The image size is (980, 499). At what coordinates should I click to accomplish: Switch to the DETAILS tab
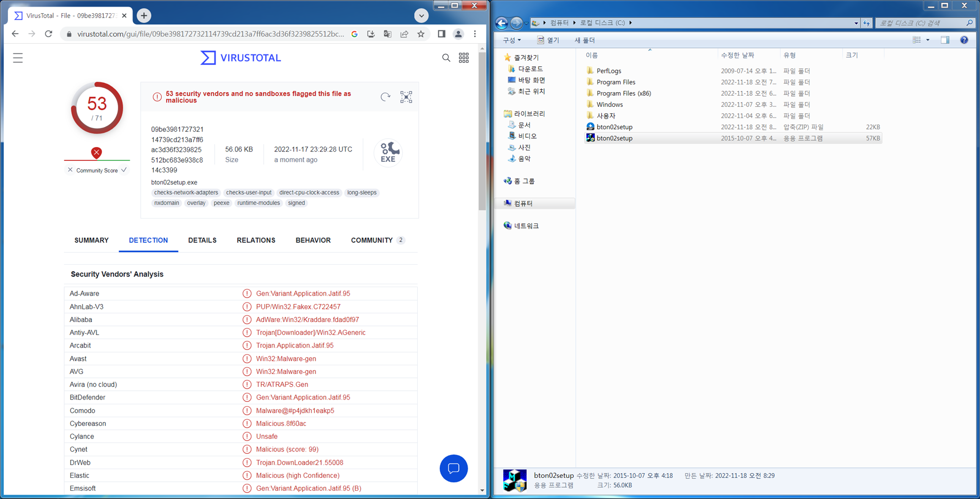click(x=202, y=240)
